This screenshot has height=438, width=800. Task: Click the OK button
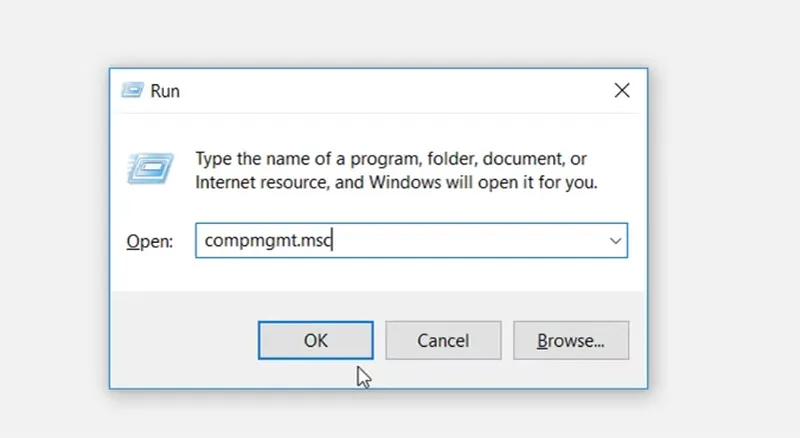tap(315, 340)
